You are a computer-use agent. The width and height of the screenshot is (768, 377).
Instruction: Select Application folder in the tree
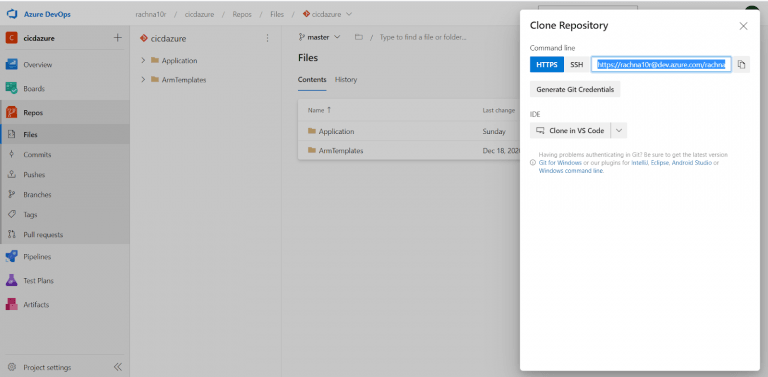pyautogui.click(x=179, y=61)
